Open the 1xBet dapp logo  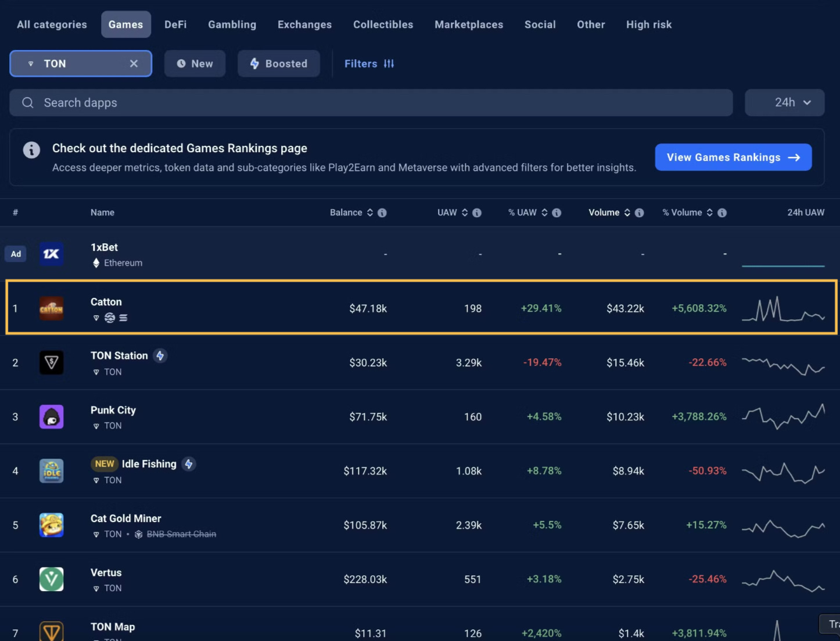pyautogui.click(x=51, y=254)
